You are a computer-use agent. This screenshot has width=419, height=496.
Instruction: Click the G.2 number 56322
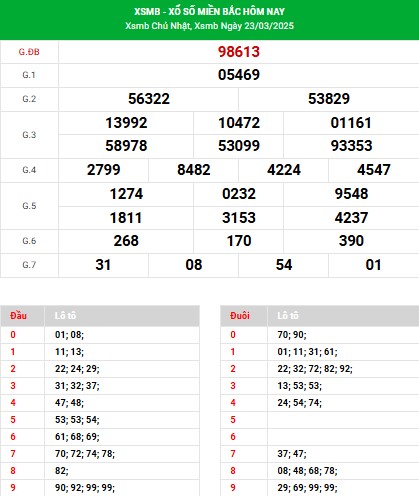pos(149,99)
